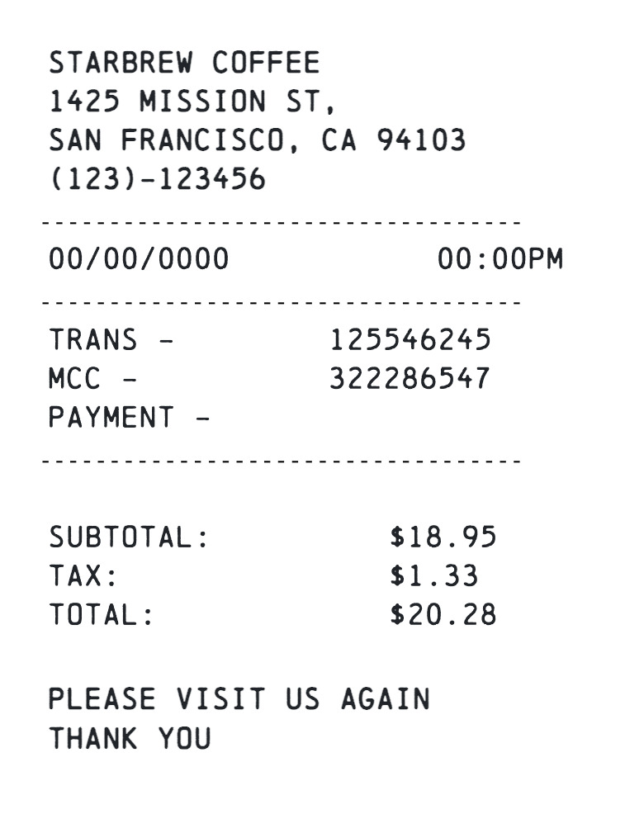Click the PAYMENT label

[x=111, y=418]
